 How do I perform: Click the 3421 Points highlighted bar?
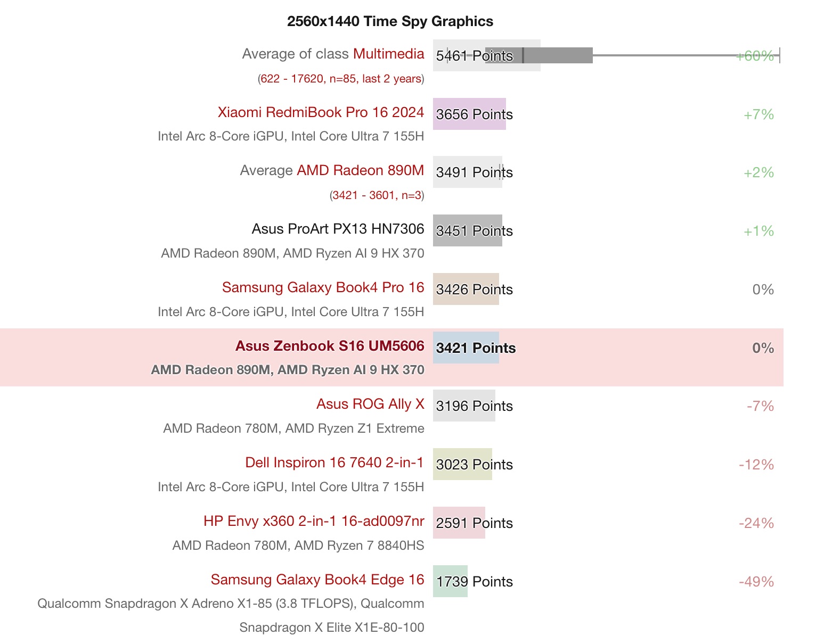466,348
